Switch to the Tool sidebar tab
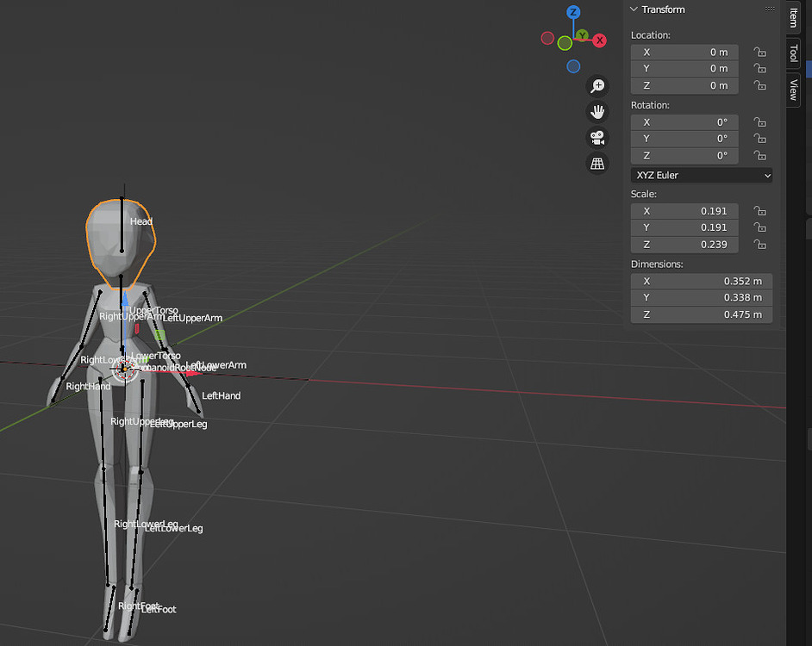Image resolution: width=812 pixels, height=646 pixels. pyautogui.click(x=792, y=53)
